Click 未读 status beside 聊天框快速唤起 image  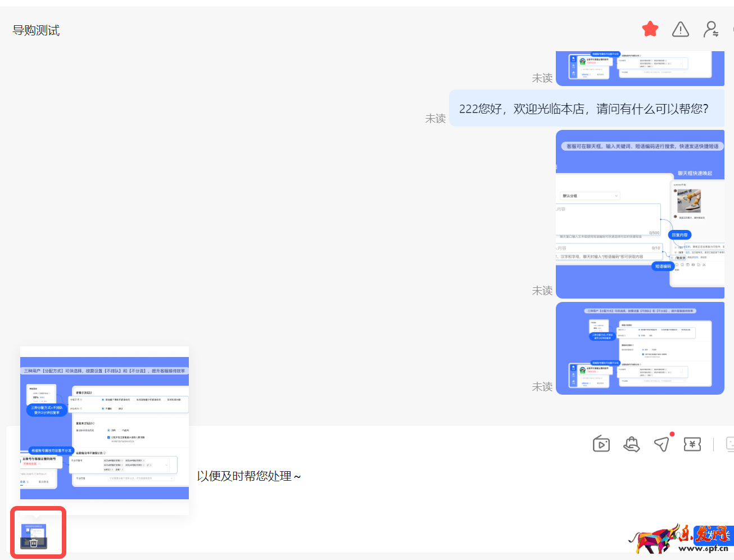(542, 291)
